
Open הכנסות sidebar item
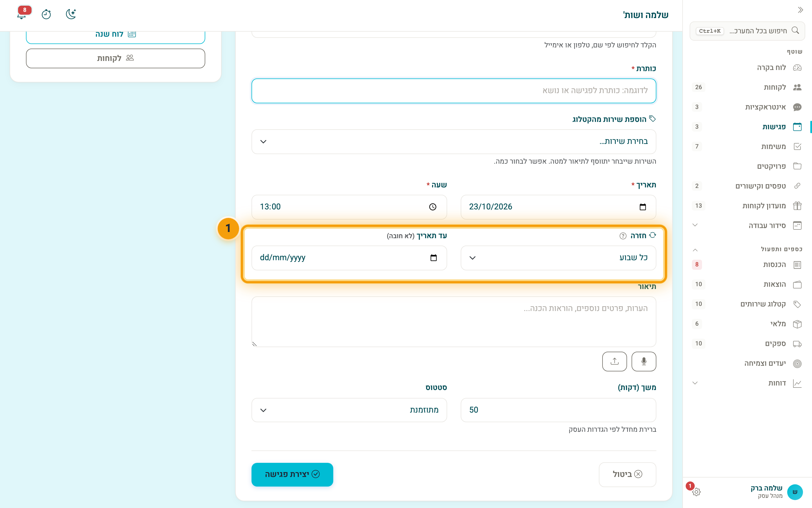pyautogui.click(x=747, y=265)
